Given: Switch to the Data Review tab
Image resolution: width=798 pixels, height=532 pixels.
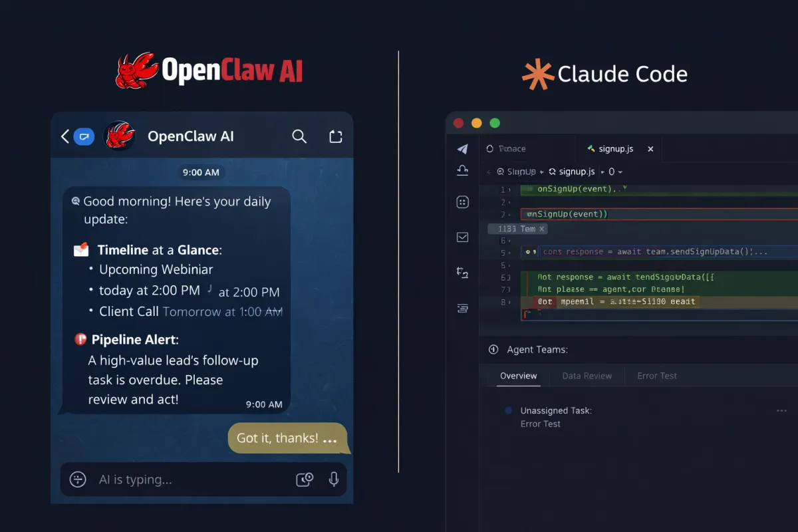Looking at the screenshot, I should click(587, 376).
